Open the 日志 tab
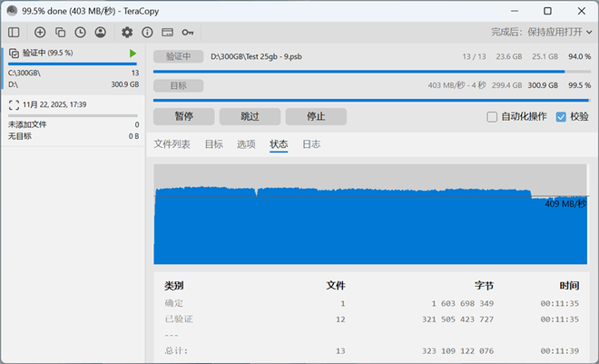This screenshot has width=599, height=364. click(x=311, y=144)
